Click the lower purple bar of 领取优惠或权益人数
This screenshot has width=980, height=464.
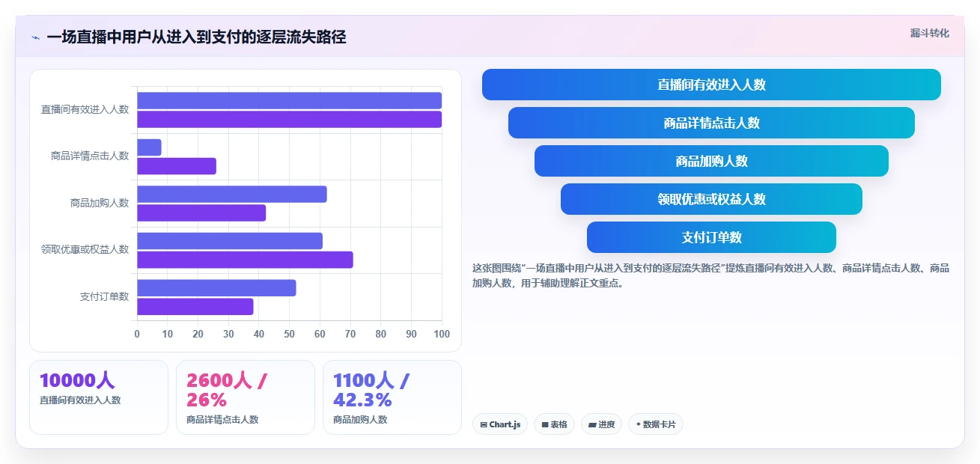(x=245, y=260)
